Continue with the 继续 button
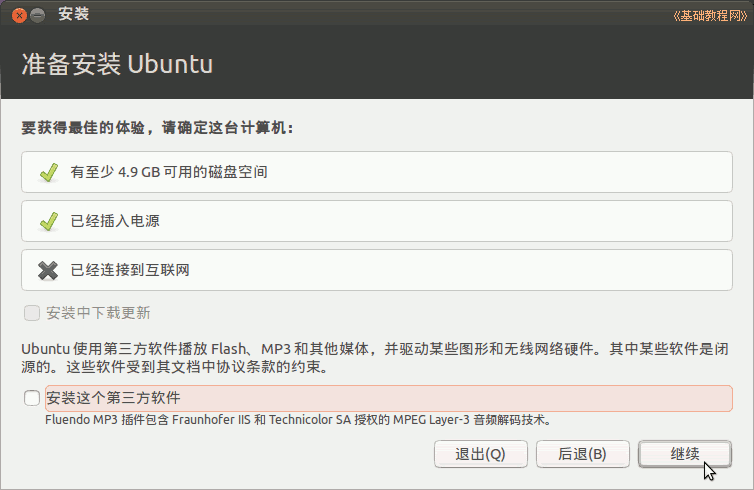The image size is (754, 490). pyautogui.click(x=685, y=453)
